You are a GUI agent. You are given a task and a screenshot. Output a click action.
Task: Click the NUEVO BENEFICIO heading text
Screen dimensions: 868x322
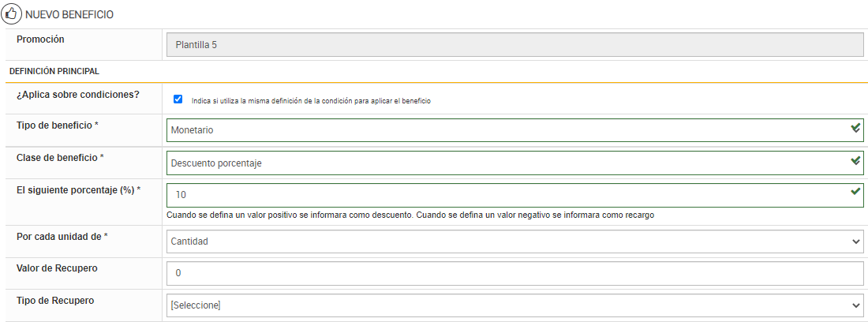[x=69, y=14]
